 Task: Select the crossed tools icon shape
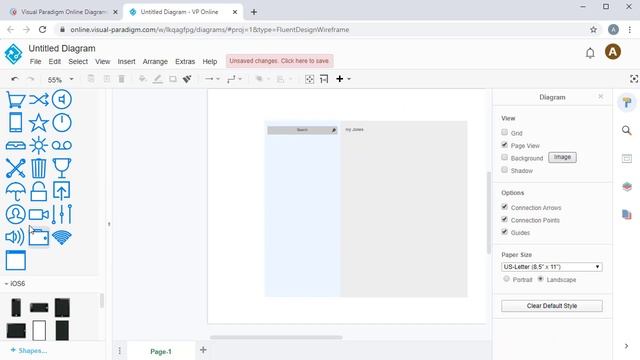[x=16, y=168]
